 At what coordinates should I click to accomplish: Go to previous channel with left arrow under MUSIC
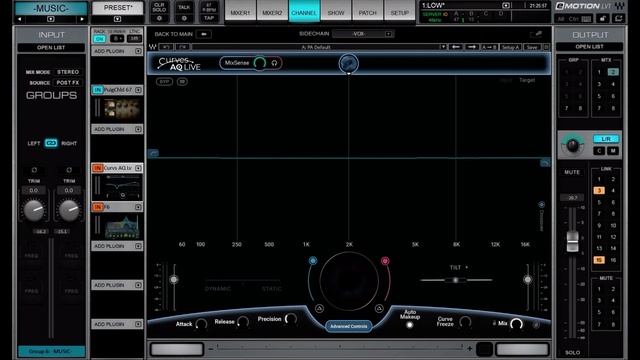19,19
